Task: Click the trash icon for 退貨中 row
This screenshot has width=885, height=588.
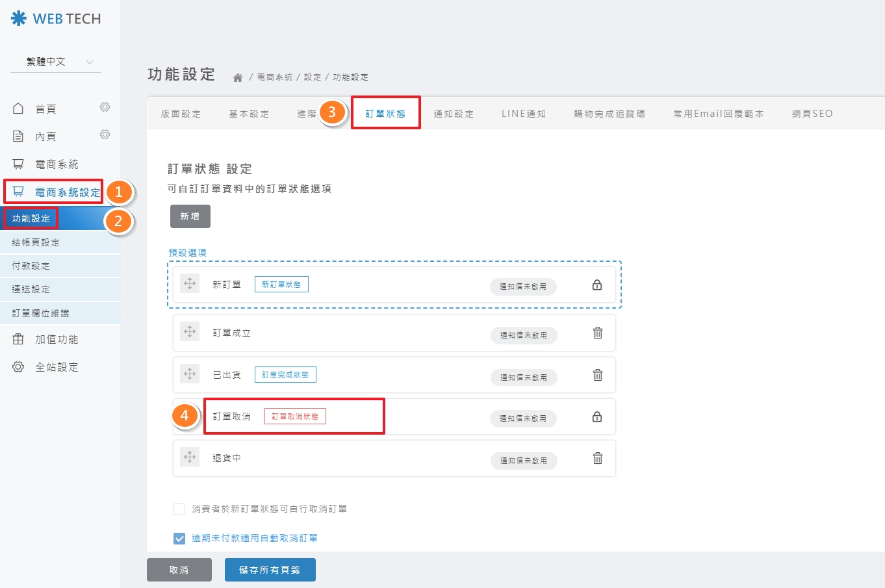Action: pyautogui.click(x=597, y=458)
